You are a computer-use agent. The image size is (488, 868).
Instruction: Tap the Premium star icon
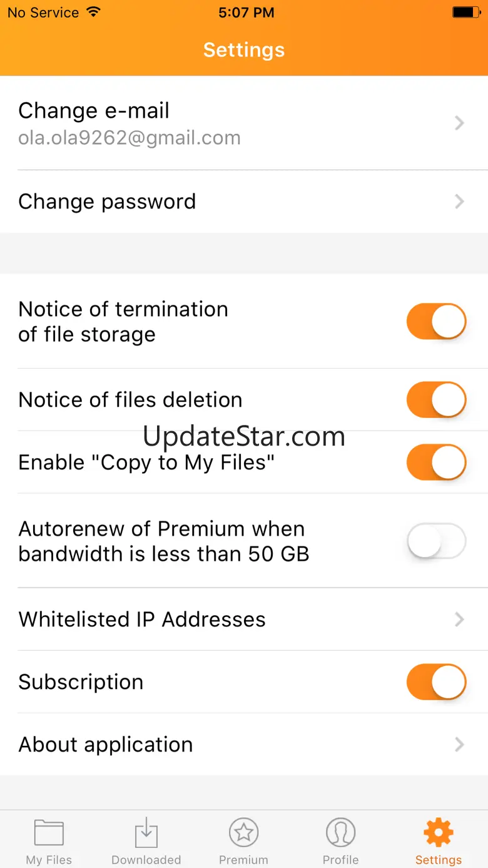click(243, 832)
